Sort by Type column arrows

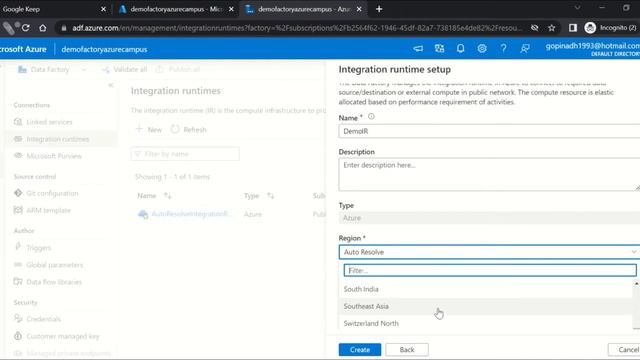[x=270, y=196]
